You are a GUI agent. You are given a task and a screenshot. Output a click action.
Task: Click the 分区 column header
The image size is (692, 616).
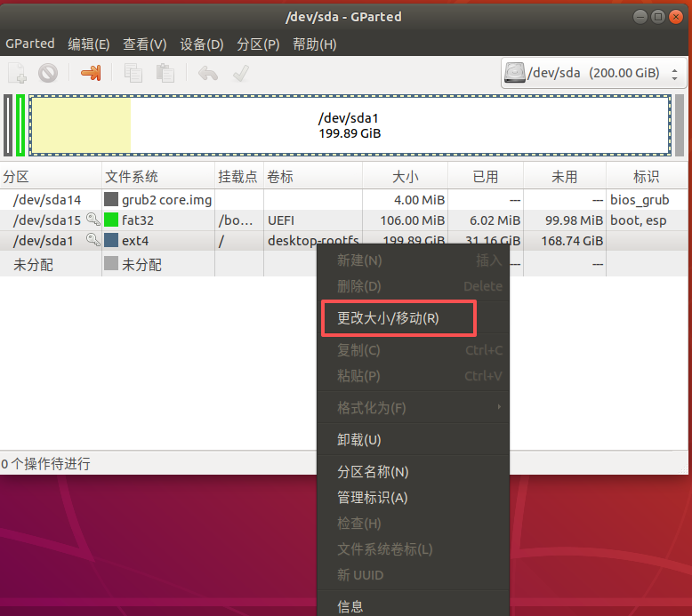(x=51, y=176)
